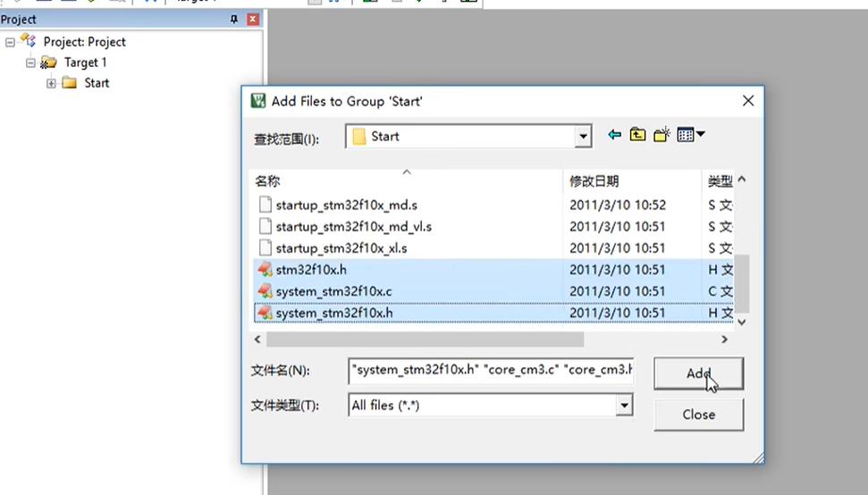The height and width of the screenshot is (495, 868).
Task: Expand the Start group node
Action: click(x=51, y=83)
